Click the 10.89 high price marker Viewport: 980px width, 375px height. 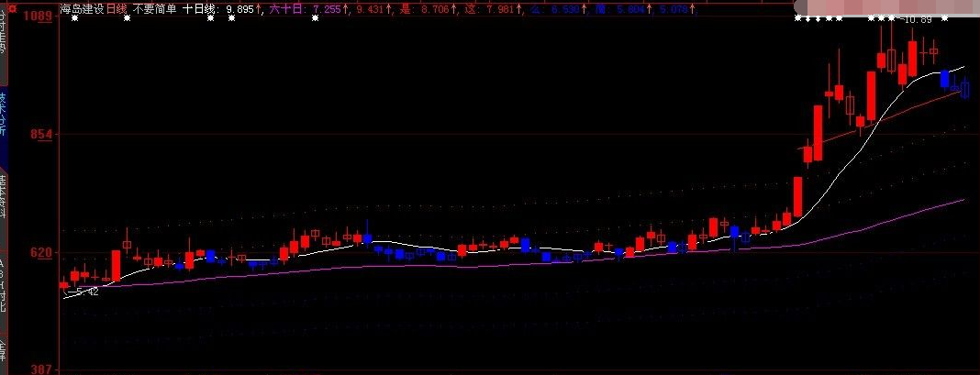[919, 20]
